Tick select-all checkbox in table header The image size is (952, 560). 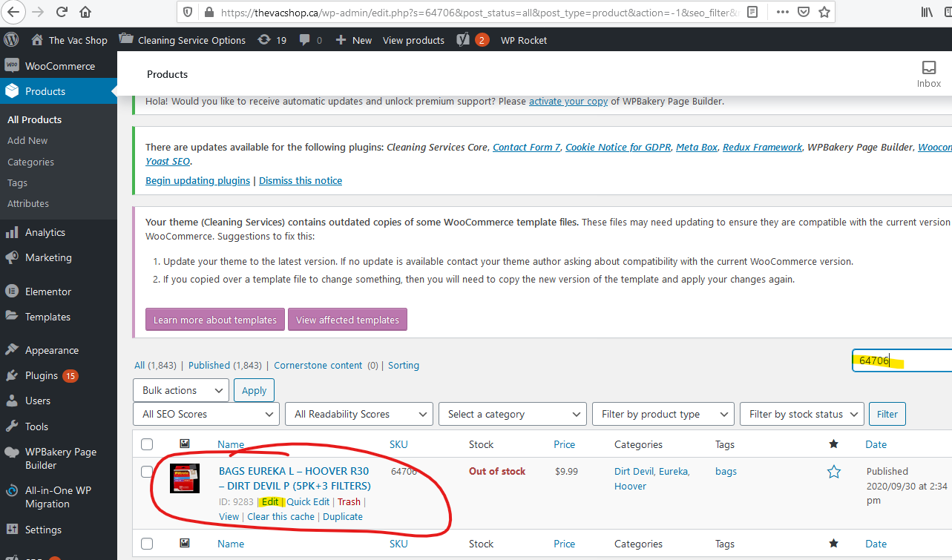click(x=147, y=444)
